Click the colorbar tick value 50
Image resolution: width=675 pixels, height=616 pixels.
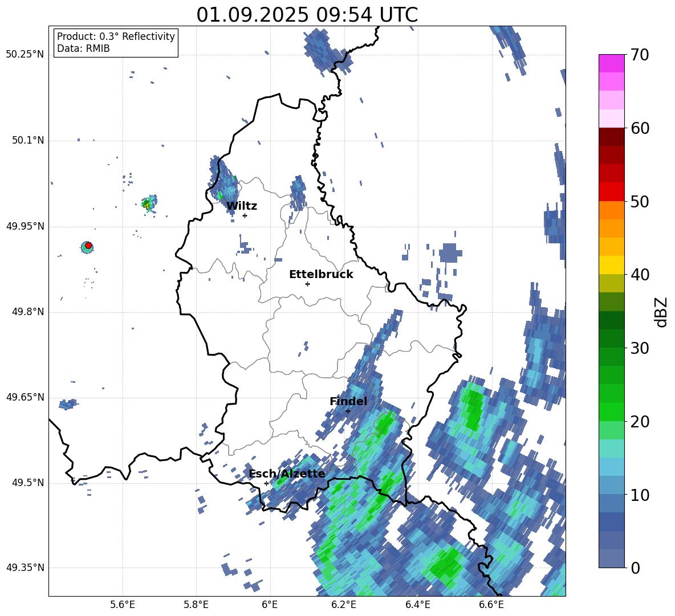[640, 202]
